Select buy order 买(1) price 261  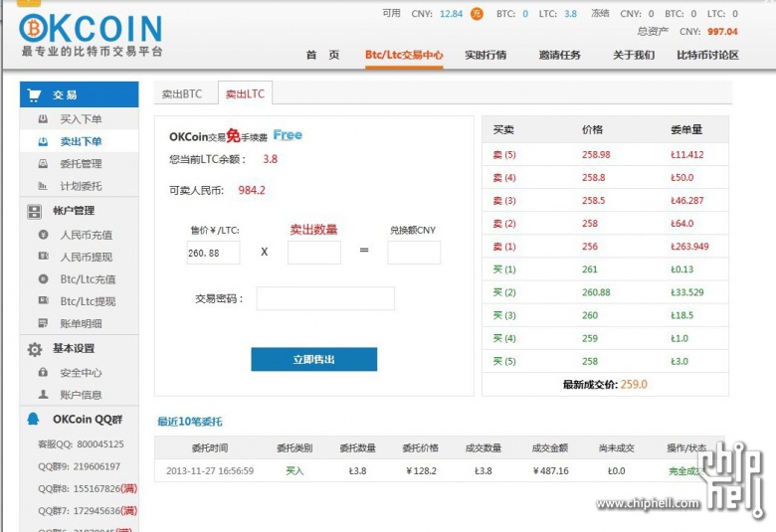(605, 269)
